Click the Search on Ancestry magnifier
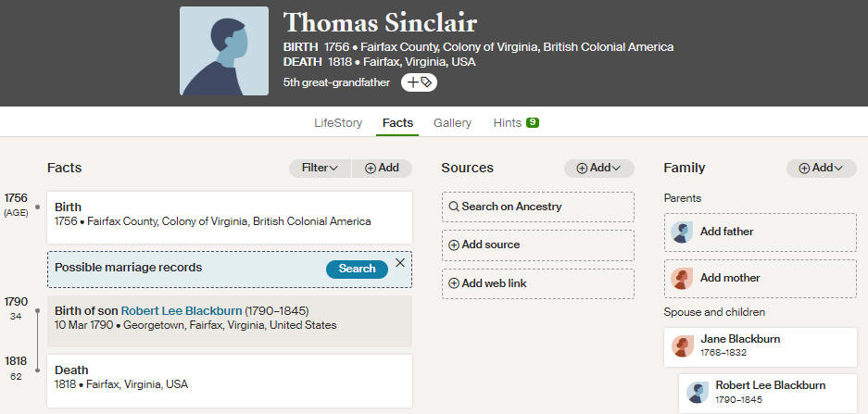Image resolution: width=868 pixels, height=414 pixels. (x=454, y=207)
